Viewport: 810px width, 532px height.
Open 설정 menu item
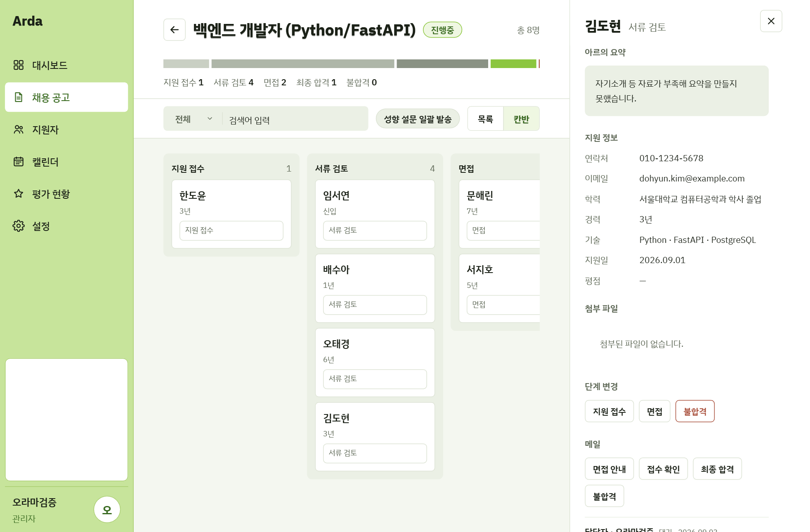click(66, 226)
